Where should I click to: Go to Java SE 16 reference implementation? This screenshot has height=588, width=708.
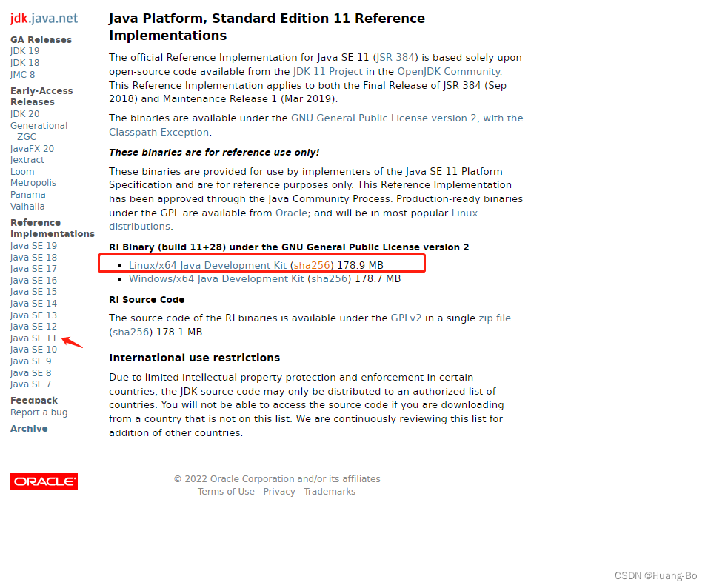click(33, 281)
